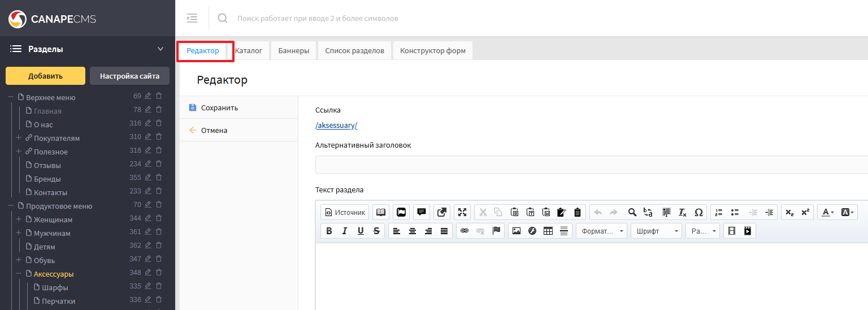Click the Источник source button
This screenshot has height=310, width=868.
click(345, 212)
